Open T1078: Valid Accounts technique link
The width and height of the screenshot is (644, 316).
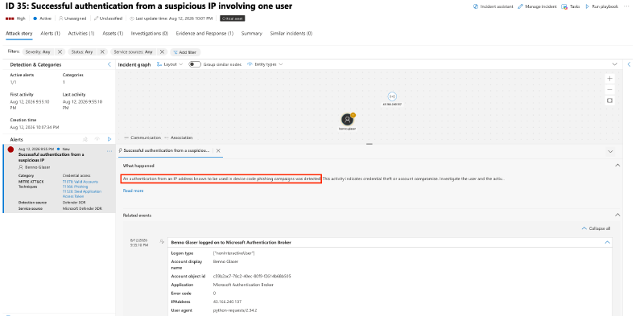click(x=80, y=182)
